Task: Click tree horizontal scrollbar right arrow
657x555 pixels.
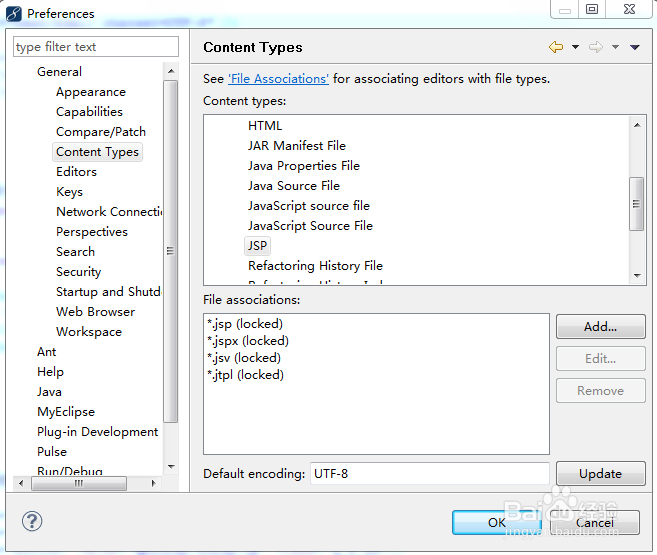Action: click(153, 483)
